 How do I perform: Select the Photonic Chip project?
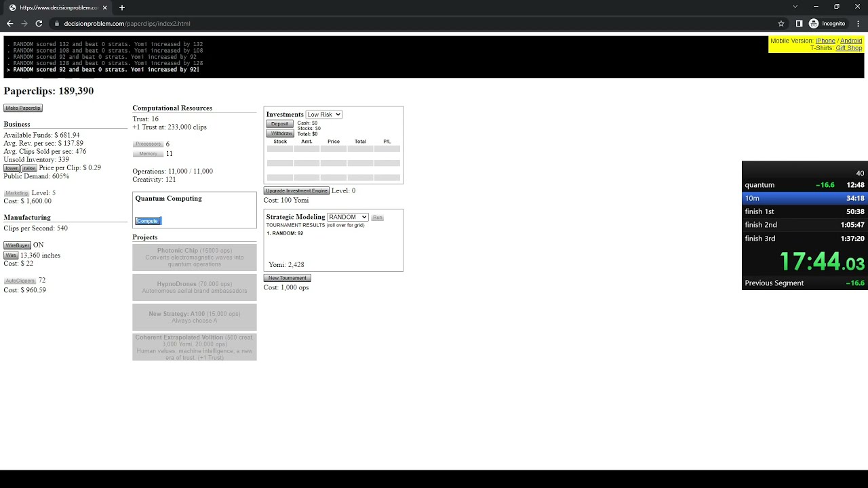tap(195, 258)
